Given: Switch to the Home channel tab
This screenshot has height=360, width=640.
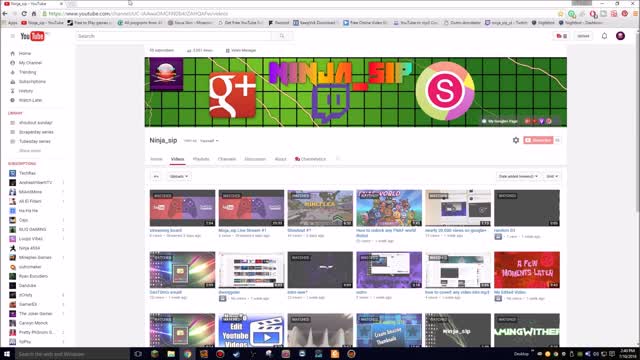Looking at the screenshot, I should [156, 159].
